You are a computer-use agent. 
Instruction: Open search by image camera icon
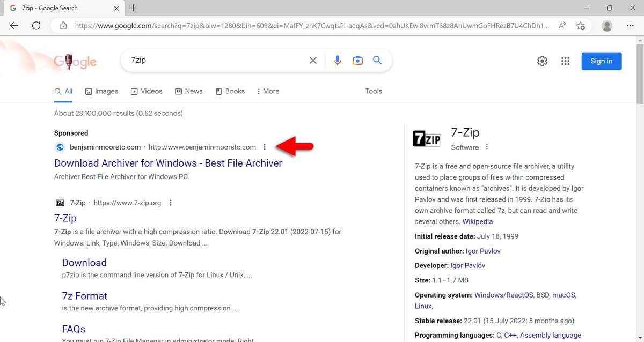[357, 61]
